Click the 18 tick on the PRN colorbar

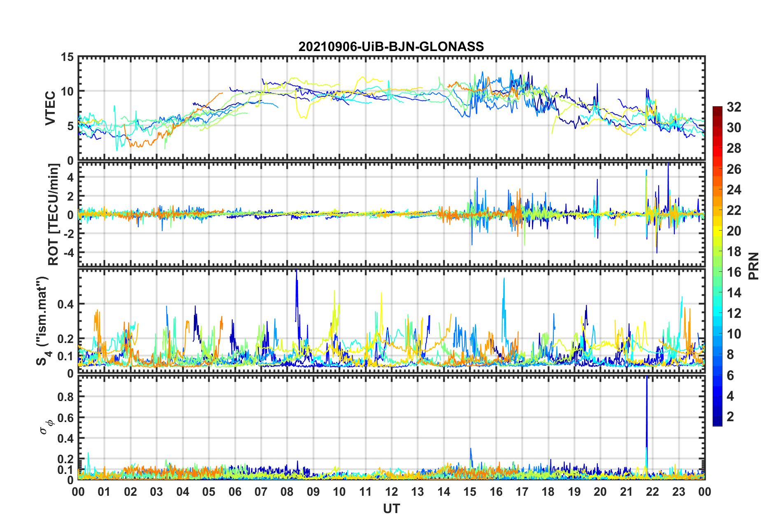pyautogui.click(x=734, y=252)
